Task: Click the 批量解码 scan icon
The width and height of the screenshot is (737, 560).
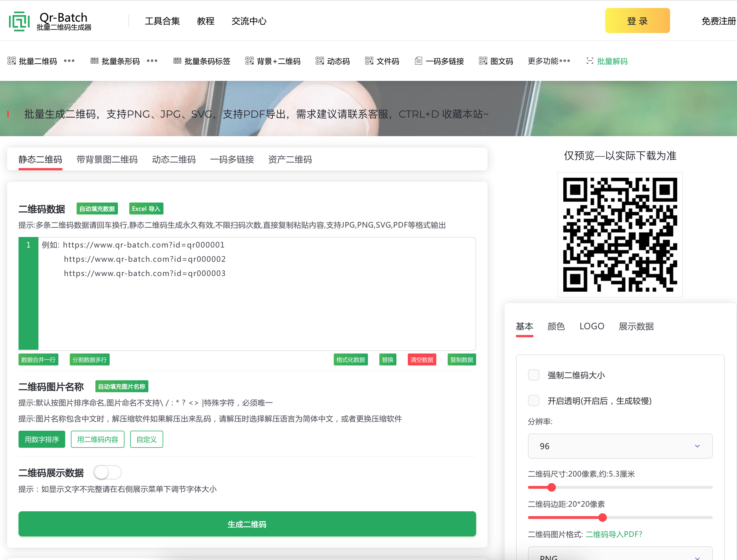Action: (590, 61)
